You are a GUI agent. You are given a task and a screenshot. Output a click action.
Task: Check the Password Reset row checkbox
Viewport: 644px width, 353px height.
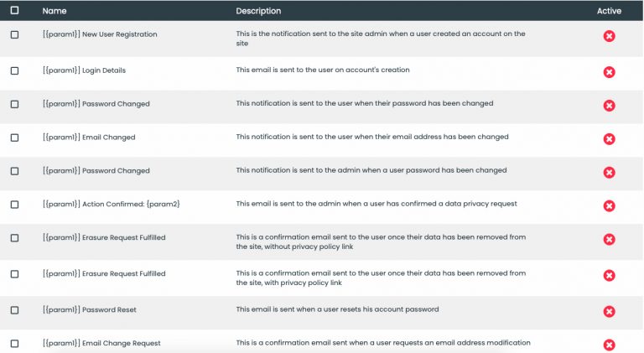click(x=14, y=310)
